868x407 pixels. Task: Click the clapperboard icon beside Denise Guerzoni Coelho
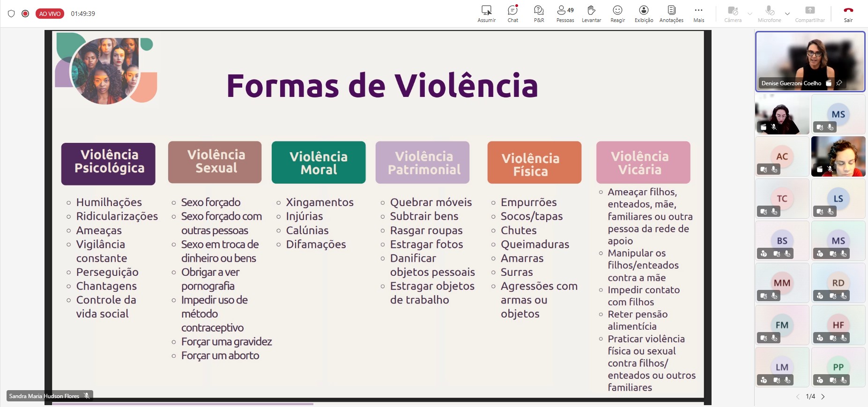coord(829,83)
